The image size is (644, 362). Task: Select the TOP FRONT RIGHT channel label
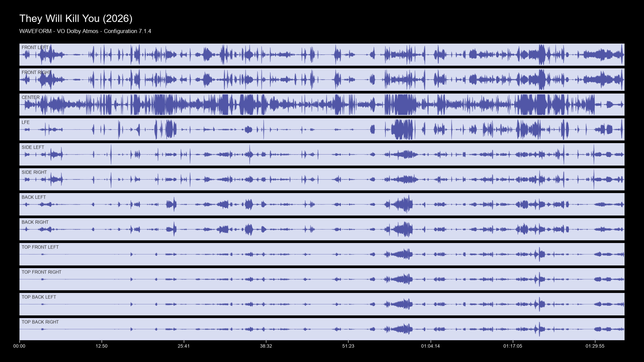(42, 272)
